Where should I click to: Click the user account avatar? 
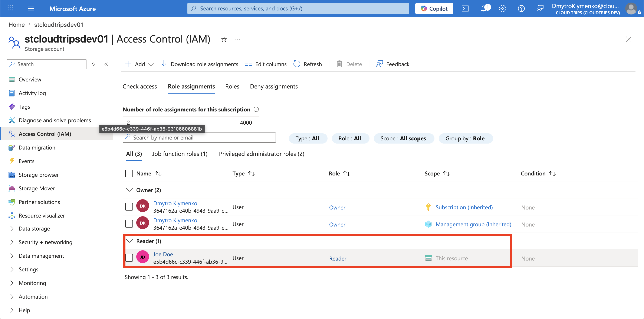(631, 9)
